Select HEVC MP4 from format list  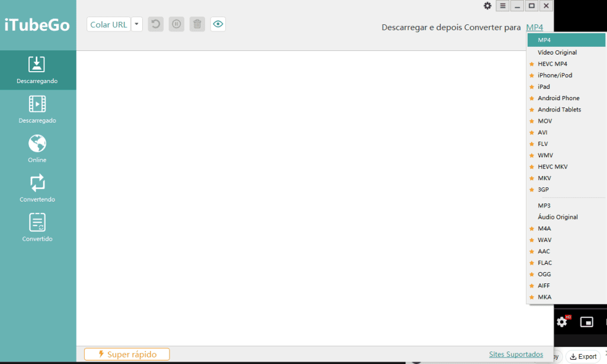(x=552, y=64)
